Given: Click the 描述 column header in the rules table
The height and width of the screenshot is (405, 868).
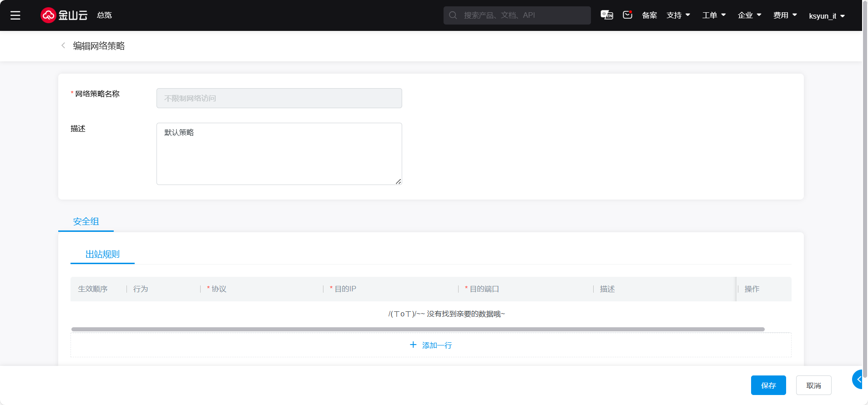Looking at the screenshot, I should pyautogui.click(x=607, y=289).
